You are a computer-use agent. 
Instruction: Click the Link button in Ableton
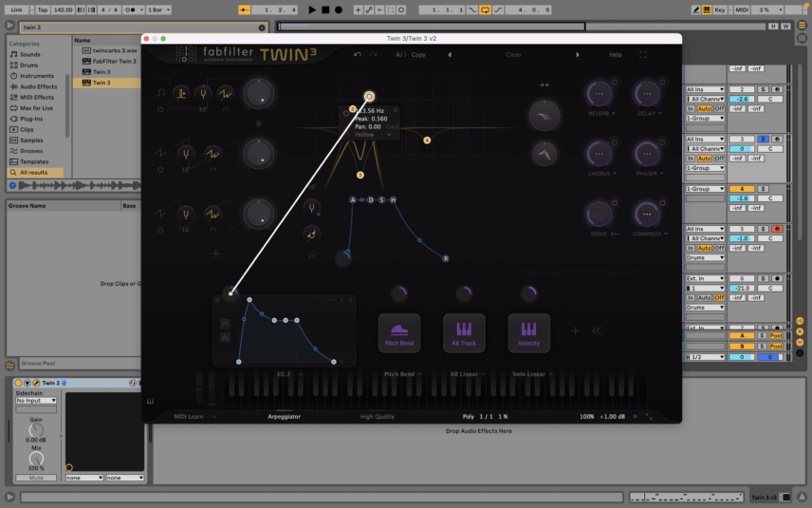coord(16,9)
